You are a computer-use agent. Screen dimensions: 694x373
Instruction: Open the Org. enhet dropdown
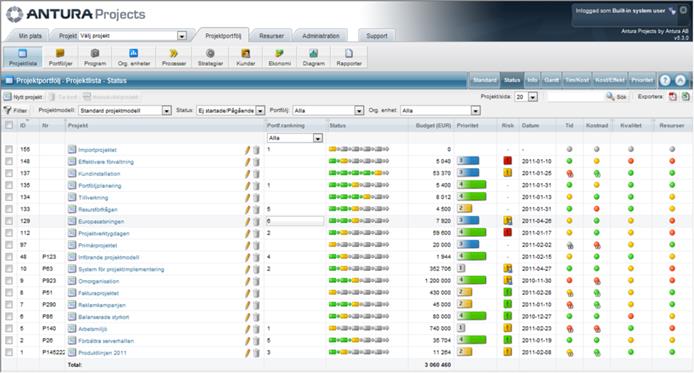475,110
